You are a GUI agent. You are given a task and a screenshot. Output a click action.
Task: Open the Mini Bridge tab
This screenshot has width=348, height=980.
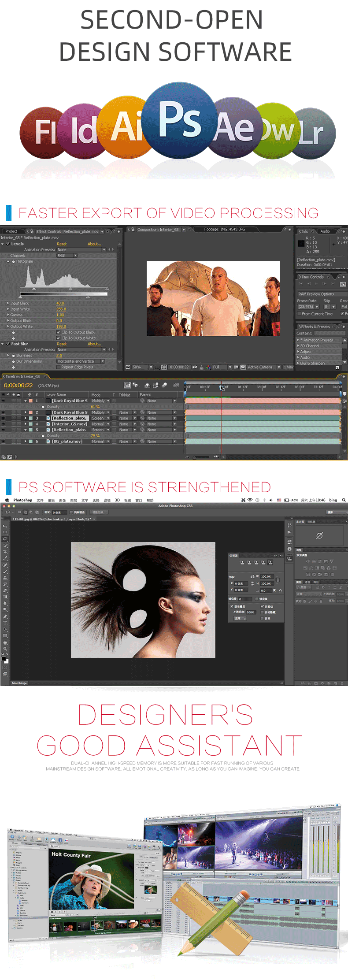[x=19, y=683]
